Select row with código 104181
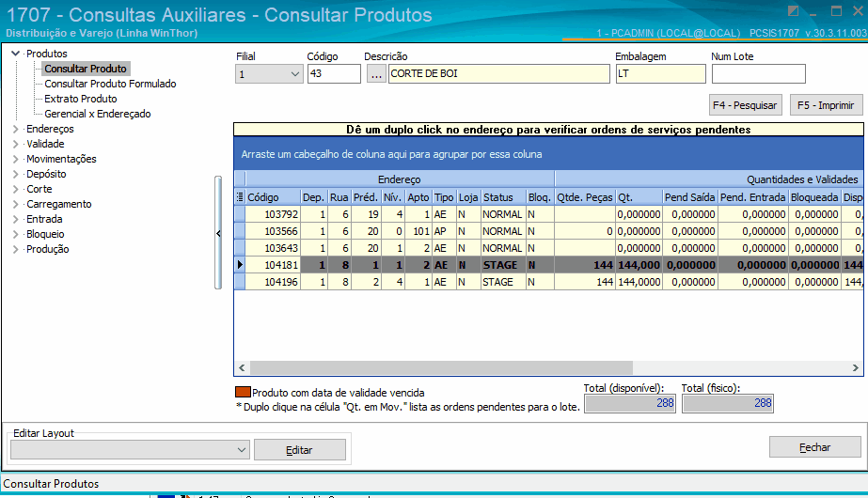Viewport: 868px width, 498px height. (548, 265)
